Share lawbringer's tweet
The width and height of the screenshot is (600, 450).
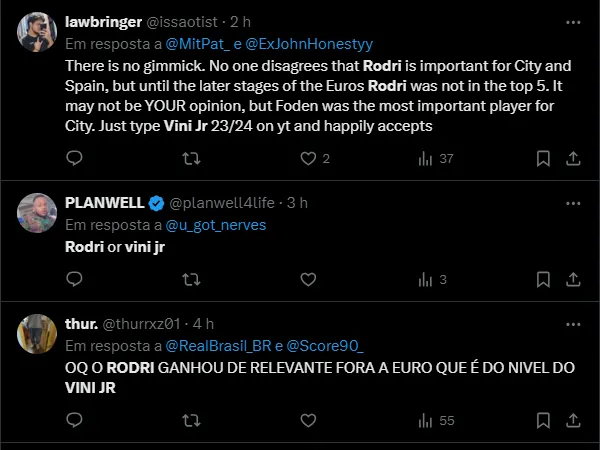click(x=574, y=158)
